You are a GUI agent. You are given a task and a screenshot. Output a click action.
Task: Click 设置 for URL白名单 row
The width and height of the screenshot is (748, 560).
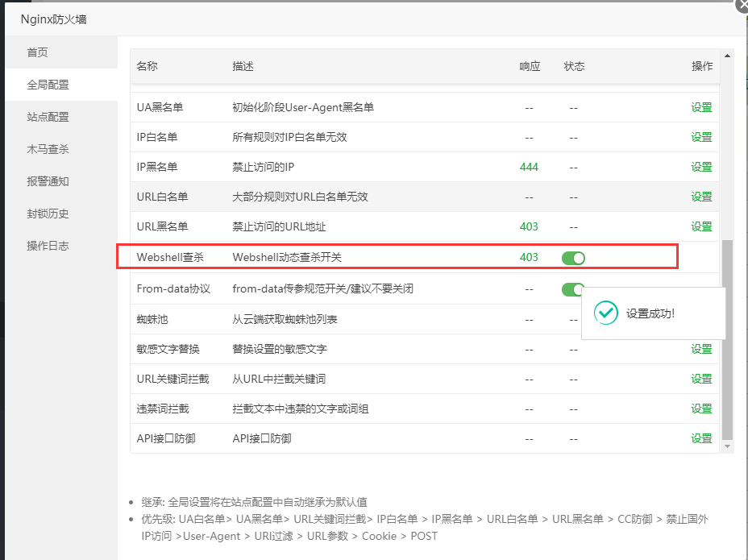click(701, 197)
